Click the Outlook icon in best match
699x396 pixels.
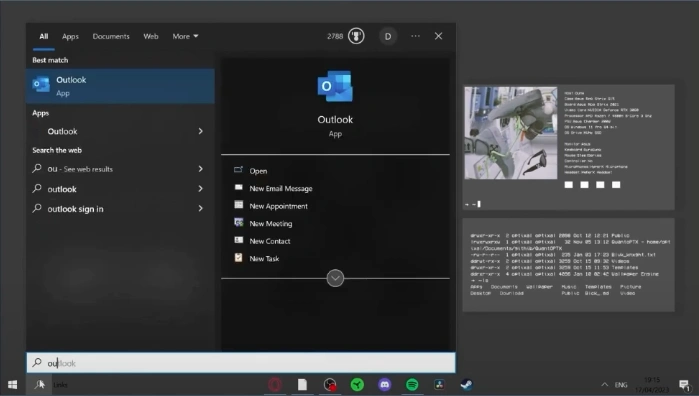[41, 84]
